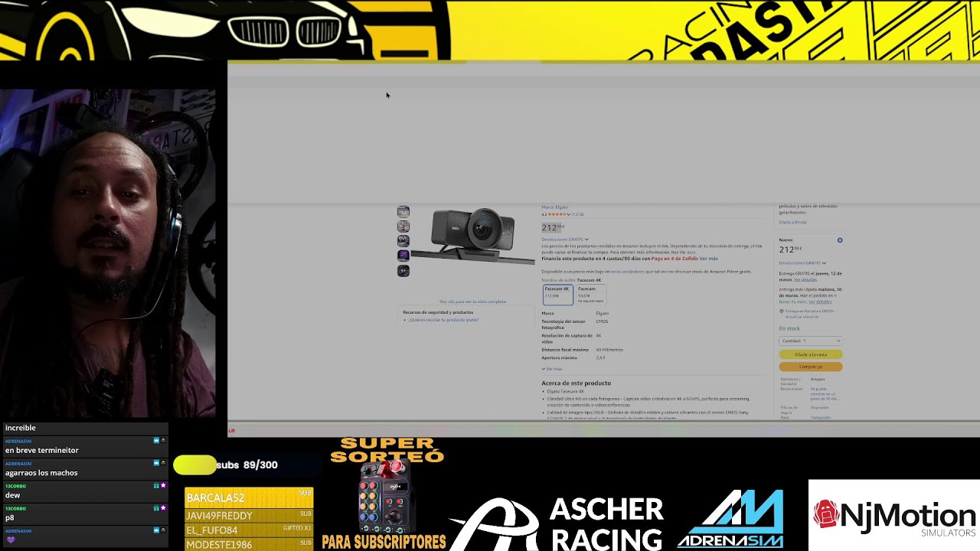
Task: Click the 'aquí' link in the IVA notice
Action: 691,252
